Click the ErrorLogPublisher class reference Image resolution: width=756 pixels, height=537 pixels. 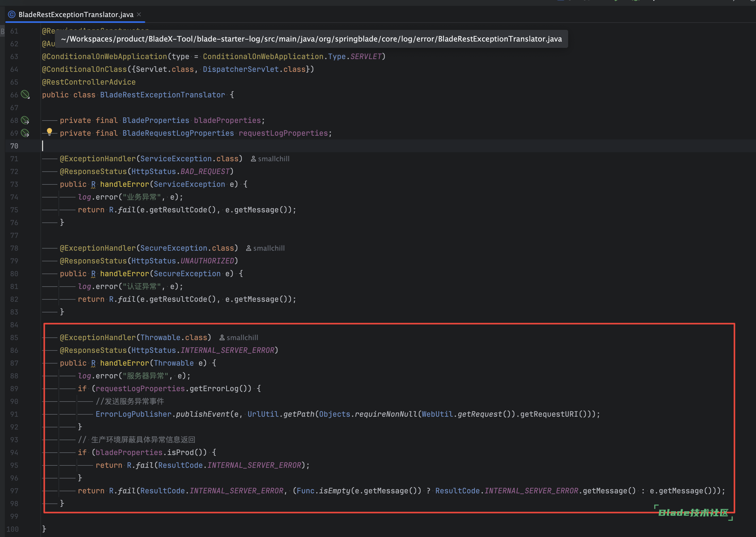point(133,414)
